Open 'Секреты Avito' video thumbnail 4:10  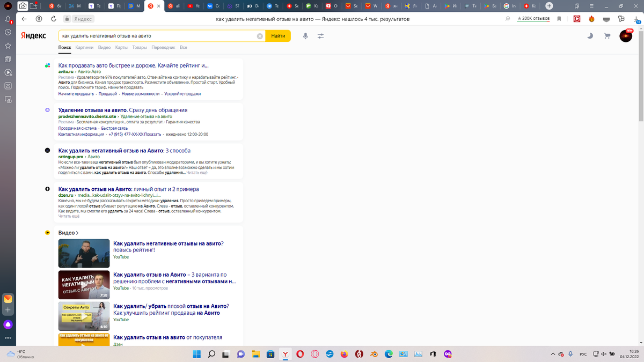pos(84,316)
